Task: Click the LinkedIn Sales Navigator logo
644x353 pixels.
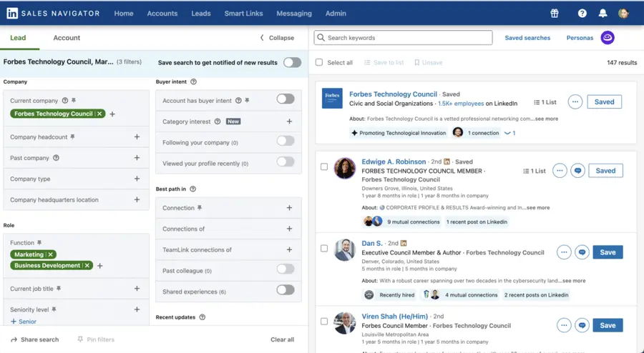Action: point(53,13)
